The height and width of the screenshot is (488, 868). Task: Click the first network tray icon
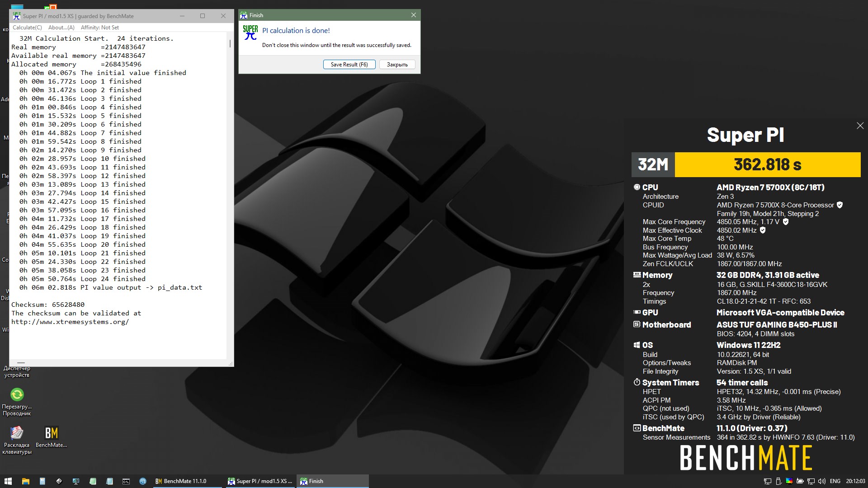[x=767, y=481]
